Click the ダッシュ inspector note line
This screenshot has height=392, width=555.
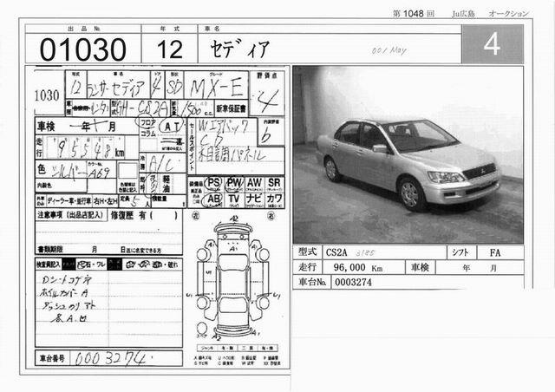[69, 306]
